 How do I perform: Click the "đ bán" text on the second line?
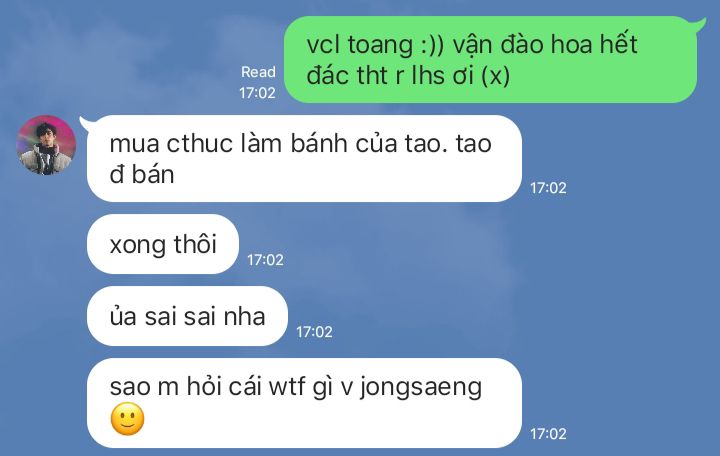point(142,175)
